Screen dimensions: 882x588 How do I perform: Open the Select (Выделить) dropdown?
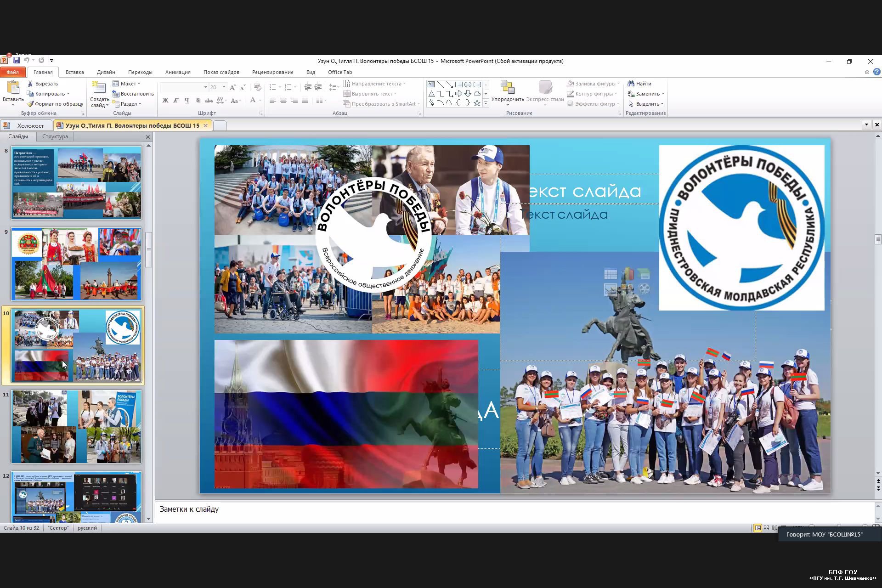tap(646, 104)
